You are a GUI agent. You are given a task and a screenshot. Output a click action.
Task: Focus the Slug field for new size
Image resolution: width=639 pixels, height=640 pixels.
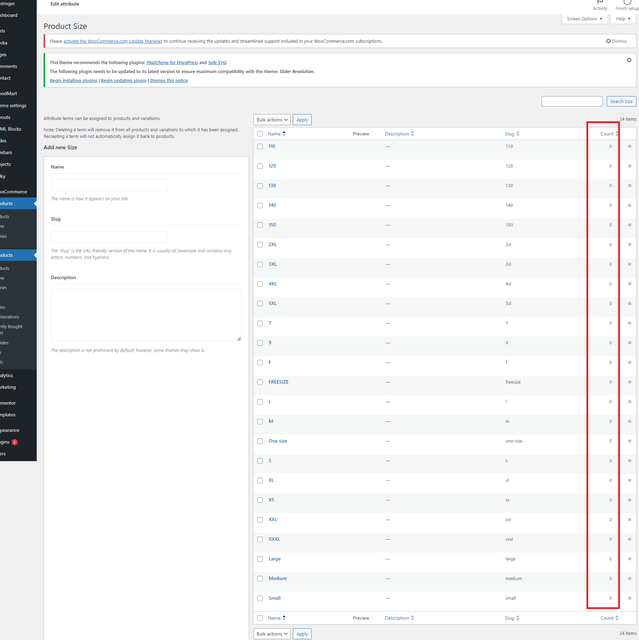tap(109, 237)
